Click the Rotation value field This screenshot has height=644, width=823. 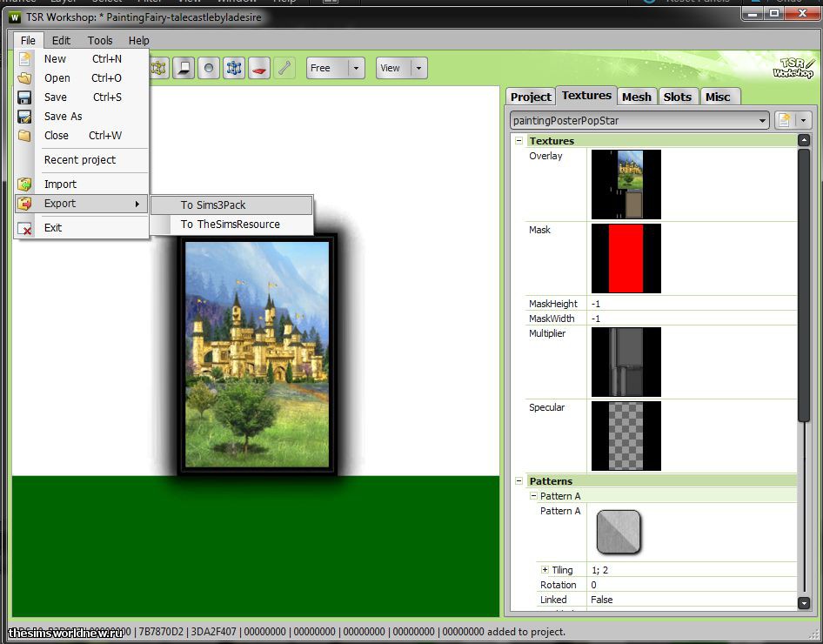[692, 585]
